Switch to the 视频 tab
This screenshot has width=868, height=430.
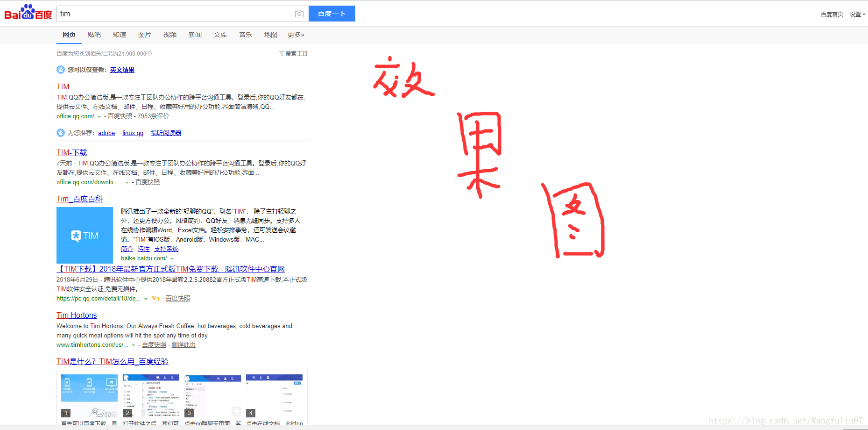pyautogui.click(x=170, y=35)
